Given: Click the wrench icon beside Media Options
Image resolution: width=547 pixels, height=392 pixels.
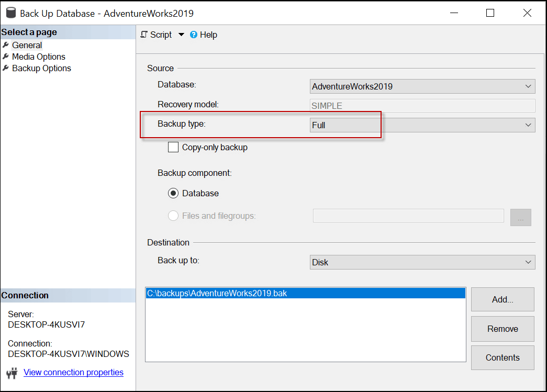Looking at the screenshot, I should click(x=6, y=57).
